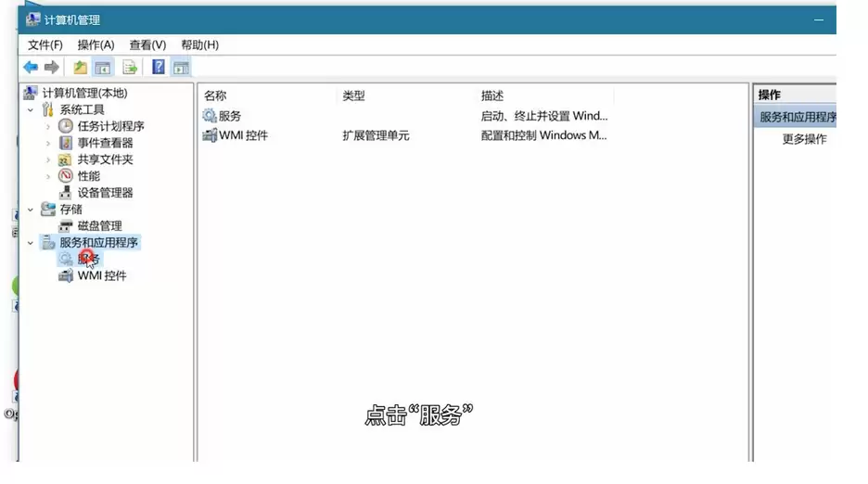Toggle the show/hide action pane icon
The width and height of the screenshot is (868, 484).
(181, 68)
